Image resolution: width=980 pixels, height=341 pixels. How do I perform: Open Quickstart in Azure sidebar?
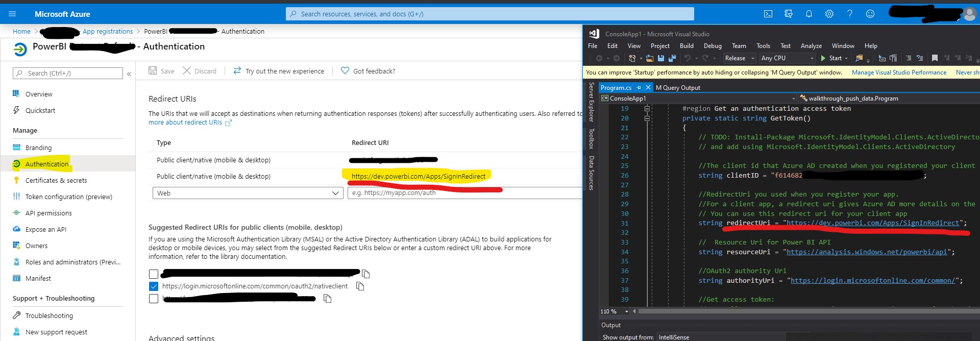click(40, 110)
